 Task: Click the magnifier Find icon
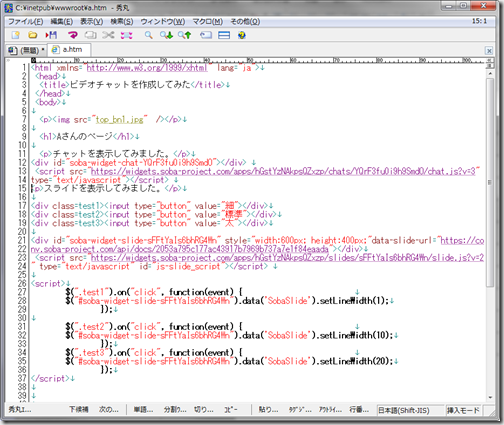pos(148,35)
